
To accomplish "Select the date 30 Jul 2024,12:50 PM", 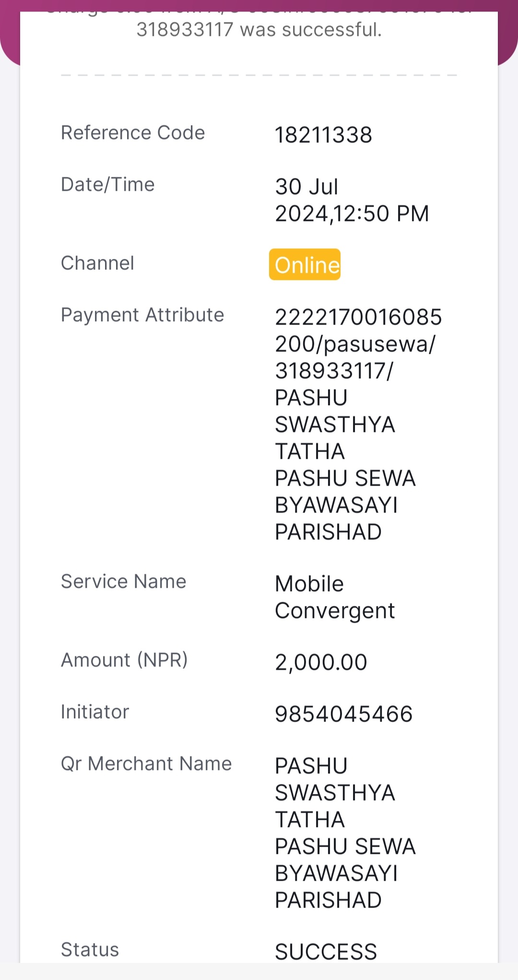I will coord(352,200).
